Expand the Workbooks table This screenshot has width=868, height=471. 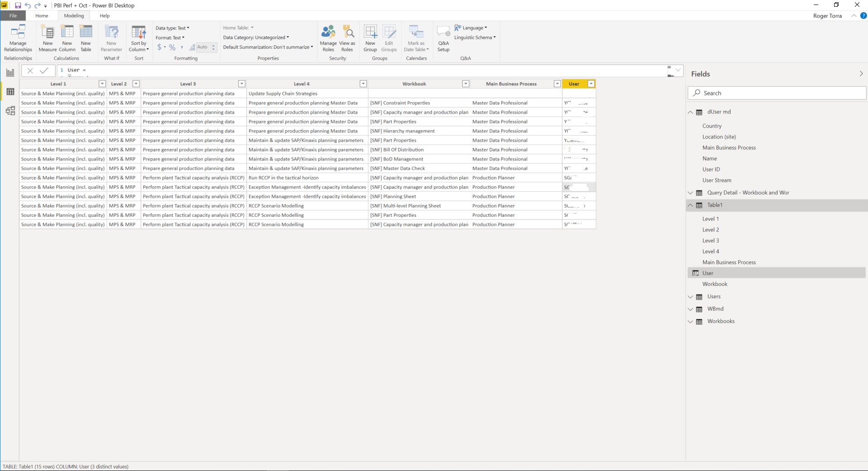(690, 322)
